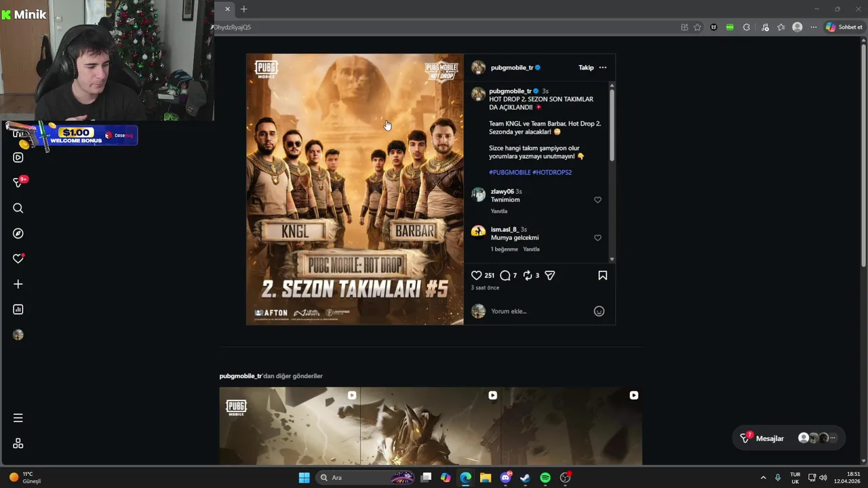The width and height of the screenshot is (868, 488).
Task: Close the current browser tab
Action: click(227, 9)
